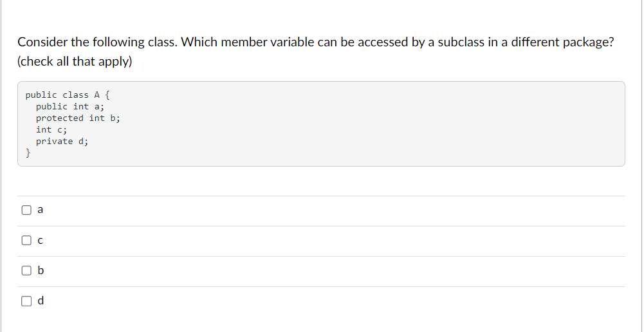Select the answer label text "b"

(41, 270)
